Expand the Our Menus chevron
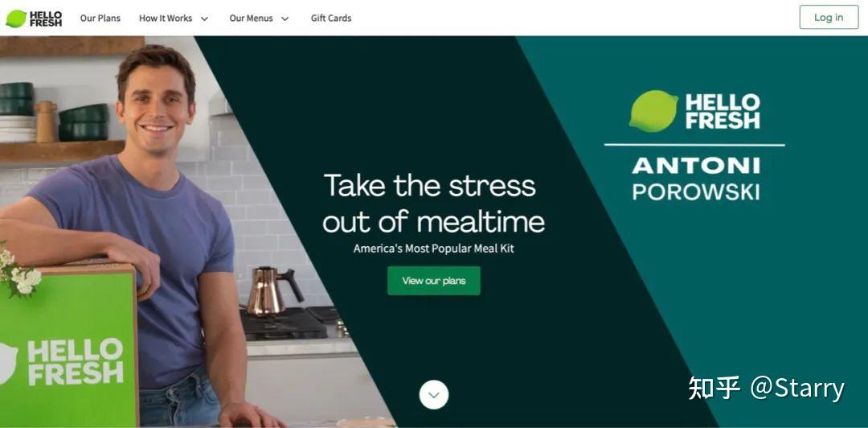 (x=285, y=19)
